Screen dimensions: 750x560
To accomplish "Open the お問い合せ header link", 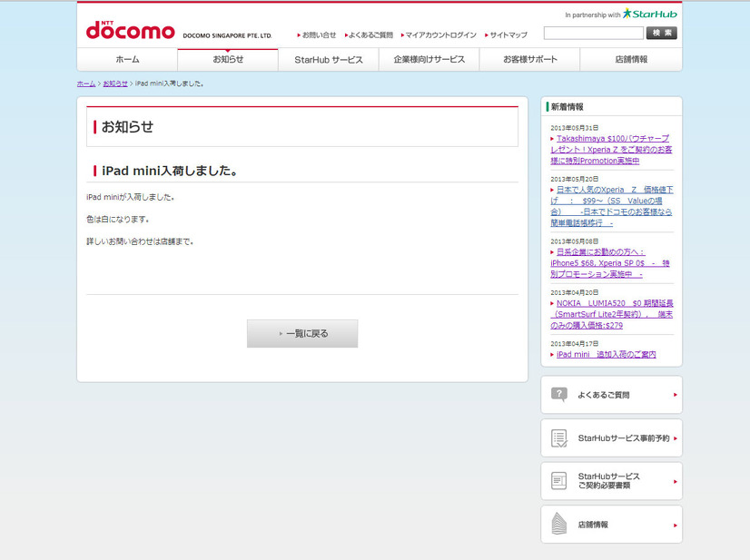I will pos(317,34).
